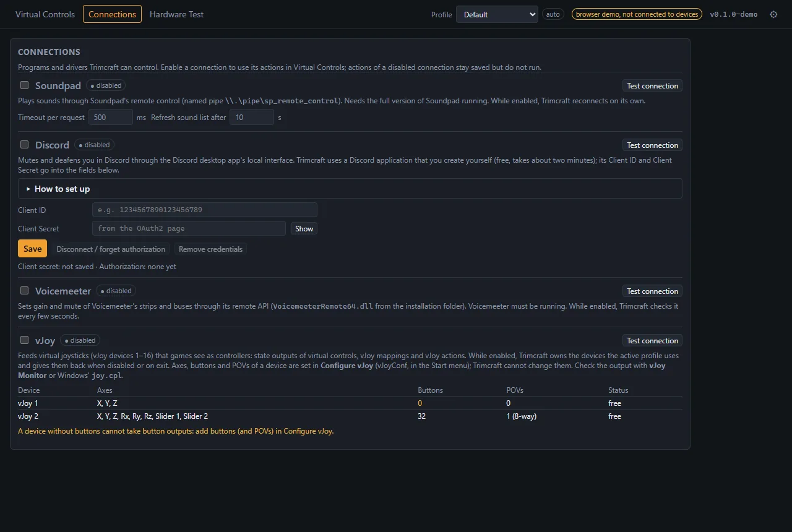Click Disconnect / forget authorization

(111, 249)
